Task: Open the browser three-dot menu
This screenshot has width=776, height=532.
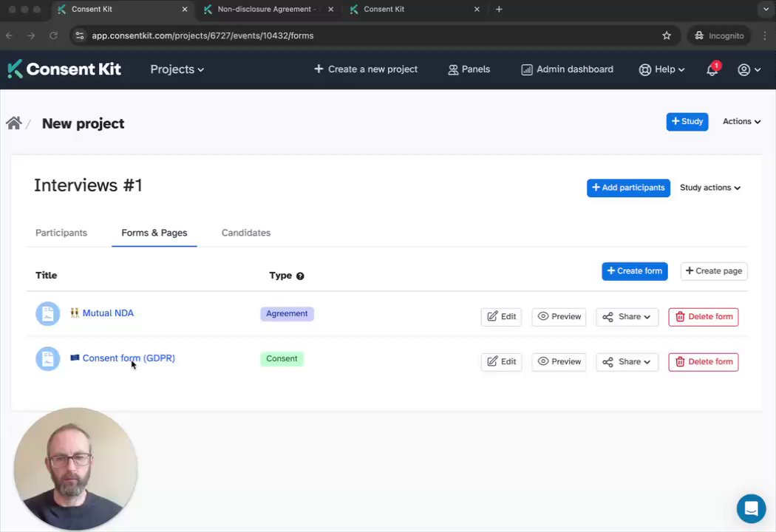Action: [x=765, y=35]
